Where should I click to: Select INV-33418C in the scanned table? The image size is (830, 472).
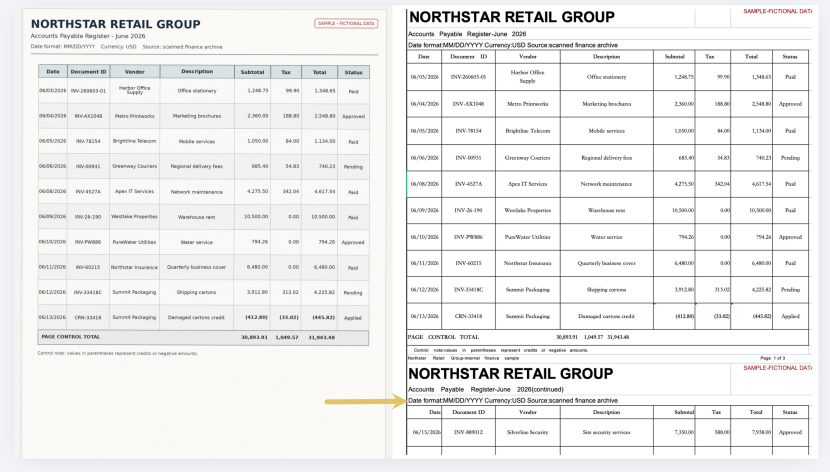point(88,292)
